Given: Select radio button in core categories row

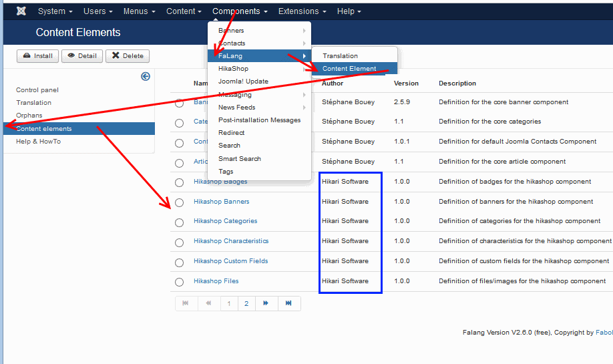Looking at the screenshot, I should [179, 123].
